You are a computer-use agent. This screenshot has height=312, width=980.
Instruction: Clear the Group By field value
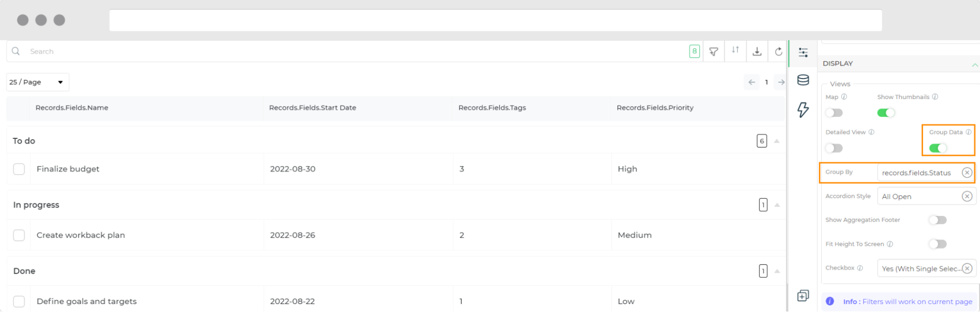[x=967, y=173]
